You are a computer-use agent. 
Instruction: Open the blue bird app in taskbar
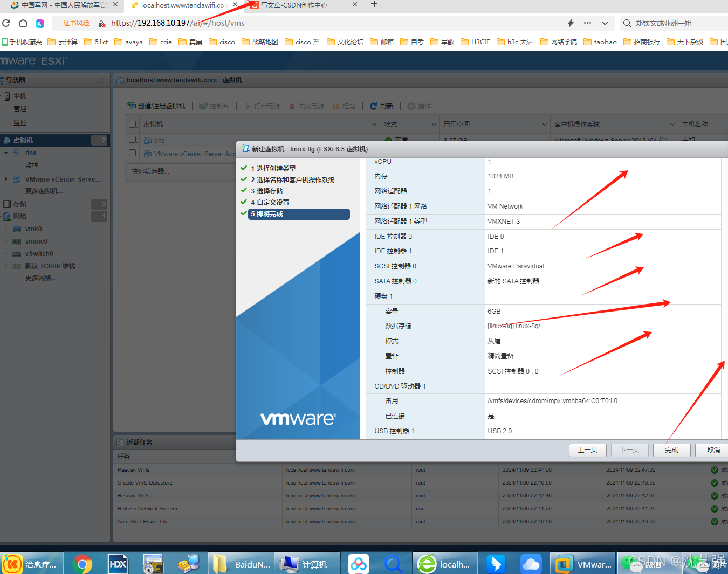496,564
